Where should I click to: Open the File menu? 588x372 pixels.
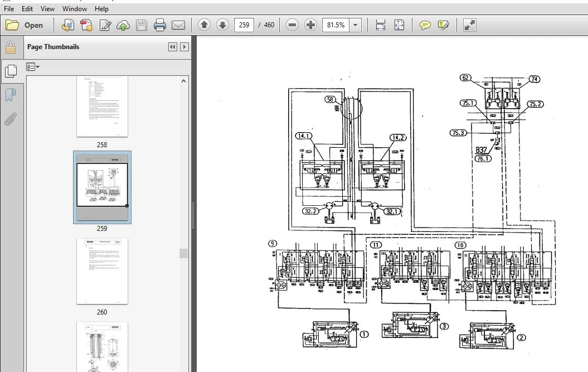(9, 8)
